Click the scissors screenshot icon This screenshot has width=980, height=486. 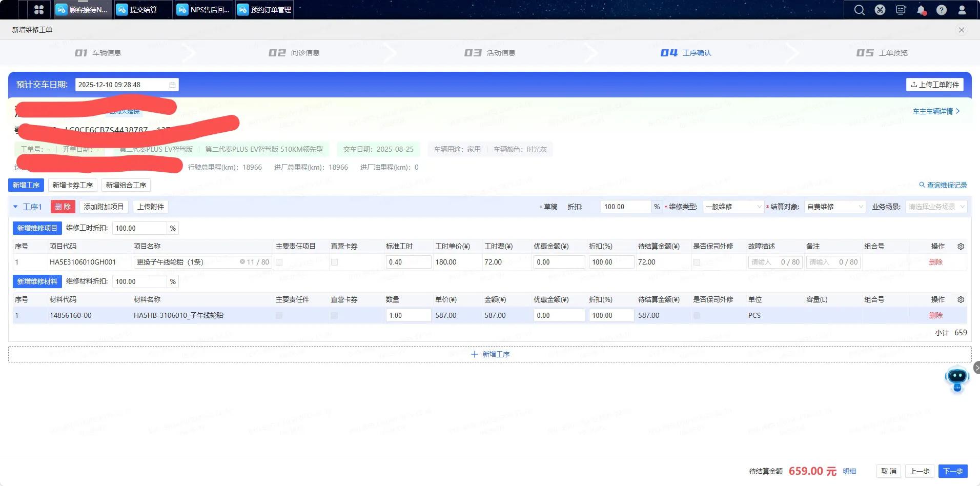pos(880,10)
